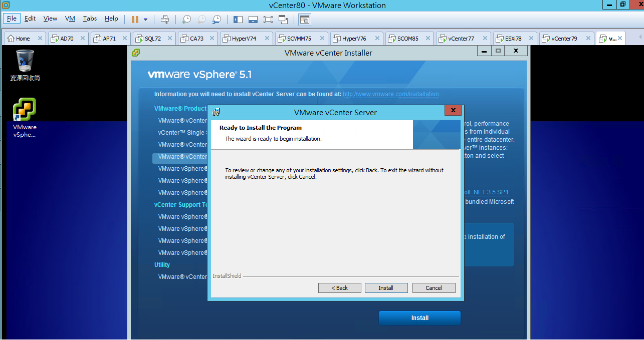Image resolution: width=644 pixels, height=340 pixels.
Task: Enter full screen mode icon
Action: pyautogui.click(x=268, y=20)
